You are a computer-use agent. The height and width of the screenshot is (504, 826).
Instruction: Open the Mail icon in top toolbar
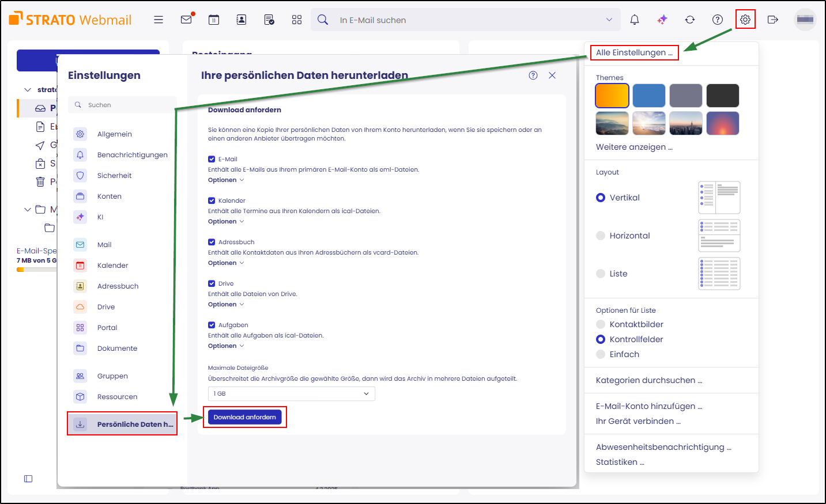186,19
